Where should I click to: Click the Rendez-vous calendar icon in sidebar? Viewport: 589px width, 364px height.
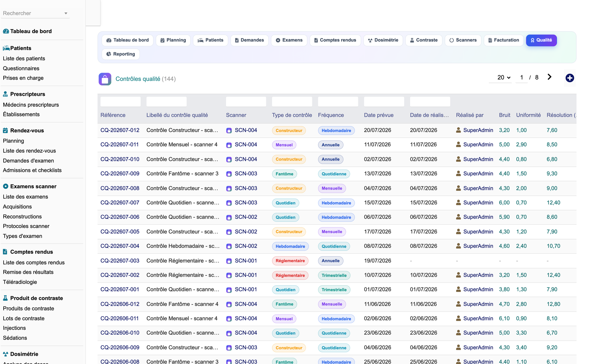click(5, 131)
